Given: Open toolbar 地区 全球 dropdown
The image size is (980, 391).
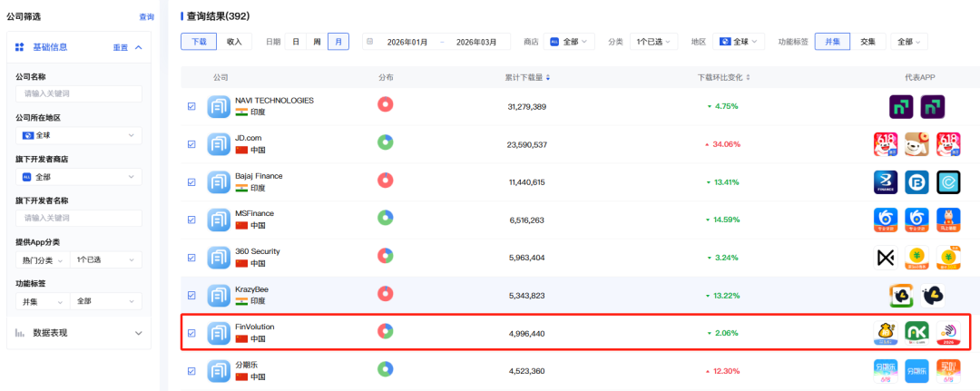Looking at the screenshot, I should [739, 42].
